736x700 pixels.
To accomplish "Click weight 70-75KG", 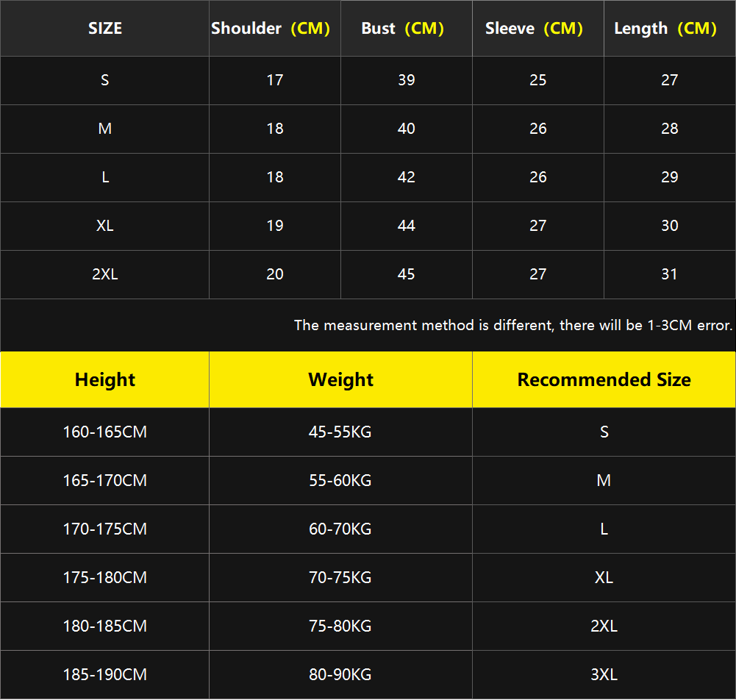I will click(x=340, y=578).
